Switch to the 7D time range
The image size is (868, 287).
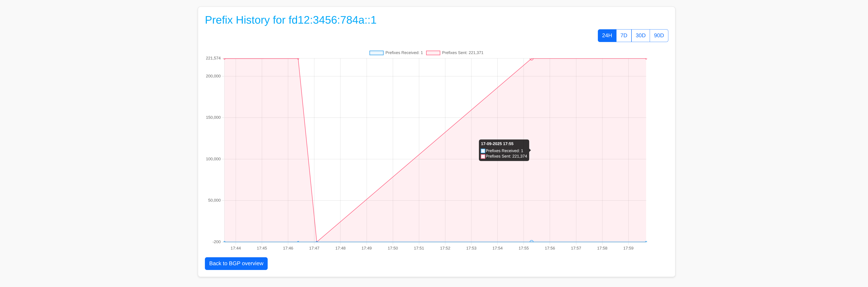click(624, 36)
